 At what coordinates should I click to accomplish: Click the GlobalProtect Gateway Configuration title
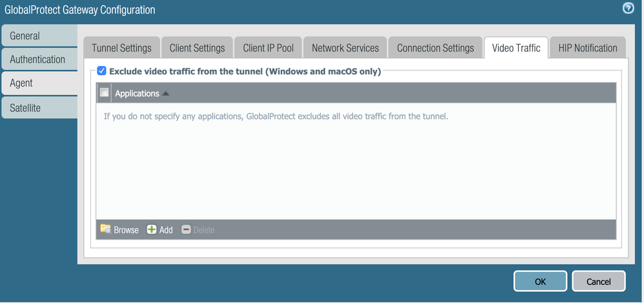[x=79, y=10]
